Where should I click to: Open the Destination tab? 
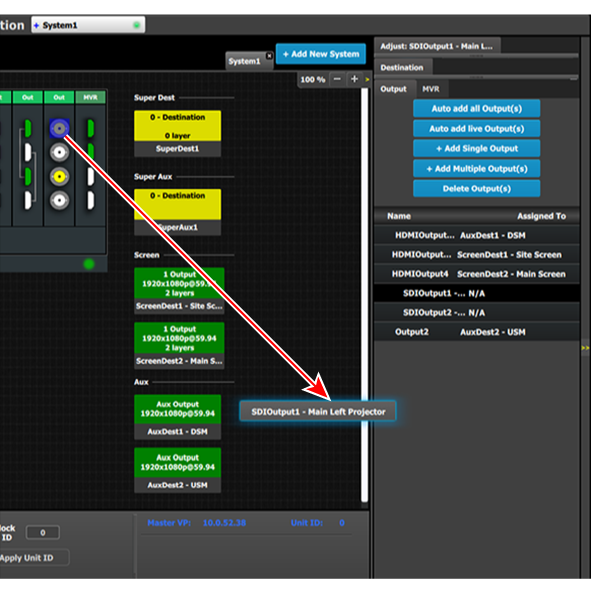click(402, 67)
